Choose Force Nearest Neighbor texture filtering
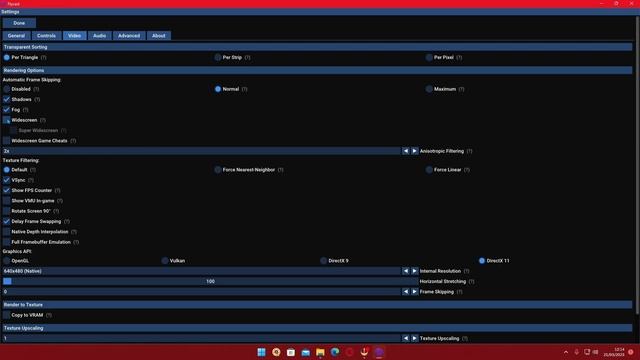The image size is (640, 360). 218,170
